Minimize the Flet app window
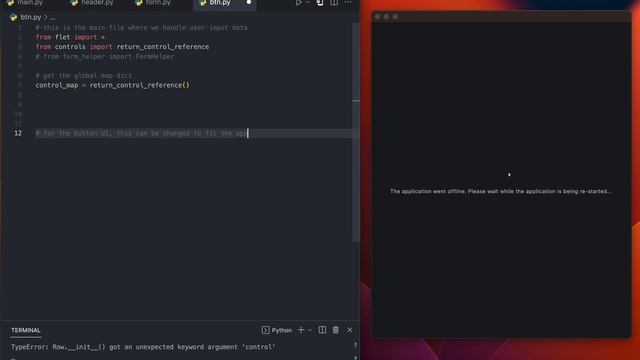 (387, 17)
